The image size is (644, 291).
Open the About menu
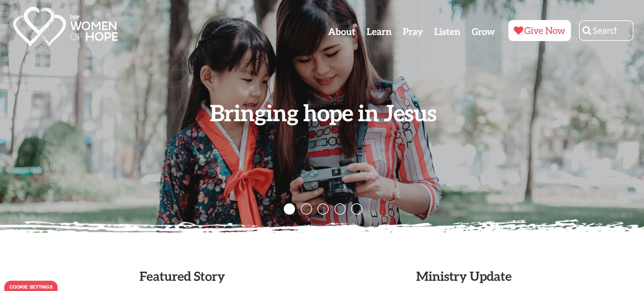point(342,32)
